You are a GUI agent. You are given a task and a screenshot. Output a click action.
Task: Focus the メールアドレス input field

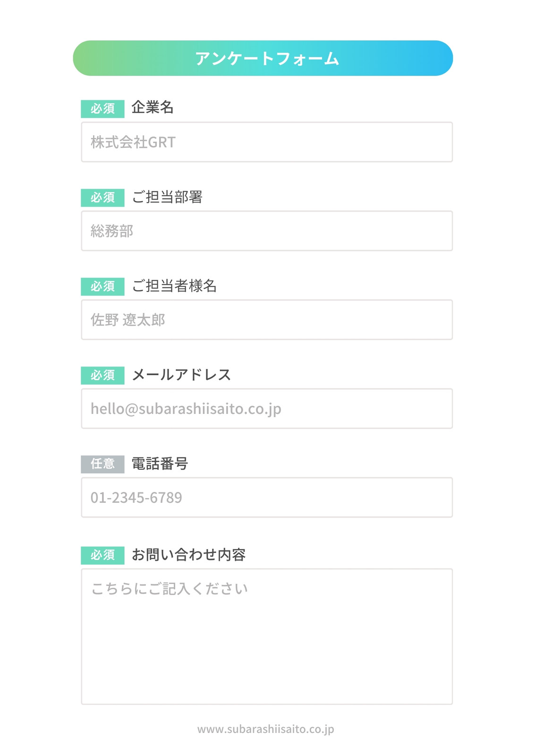[x=267, y=408]
